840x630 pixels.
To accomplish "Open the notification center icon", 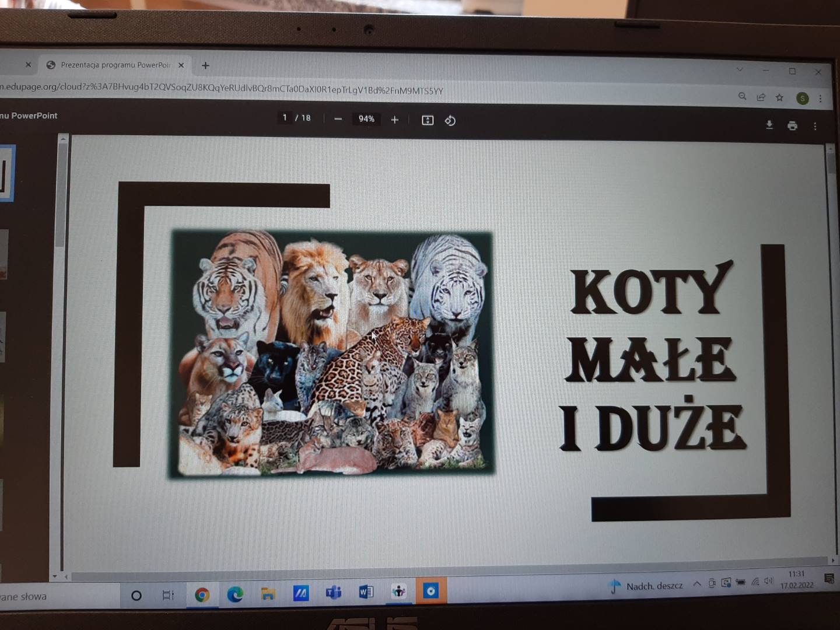I will tap(829, 578).
